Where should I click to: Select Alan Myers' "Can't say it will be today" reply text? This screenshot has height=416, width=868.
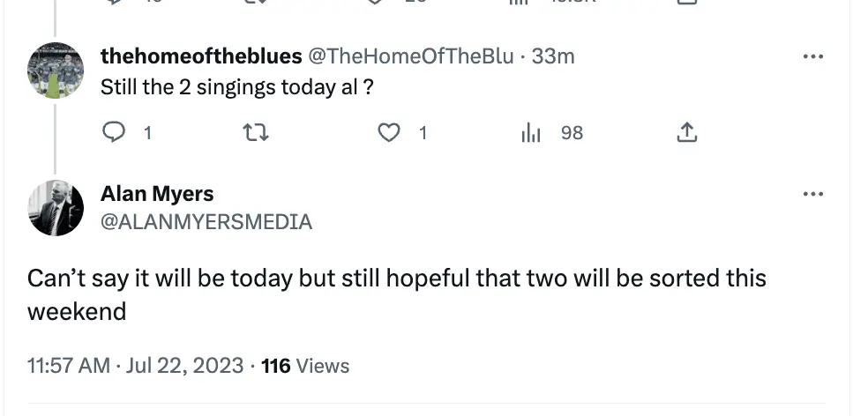pyautogui.click(x=396, y=294)
